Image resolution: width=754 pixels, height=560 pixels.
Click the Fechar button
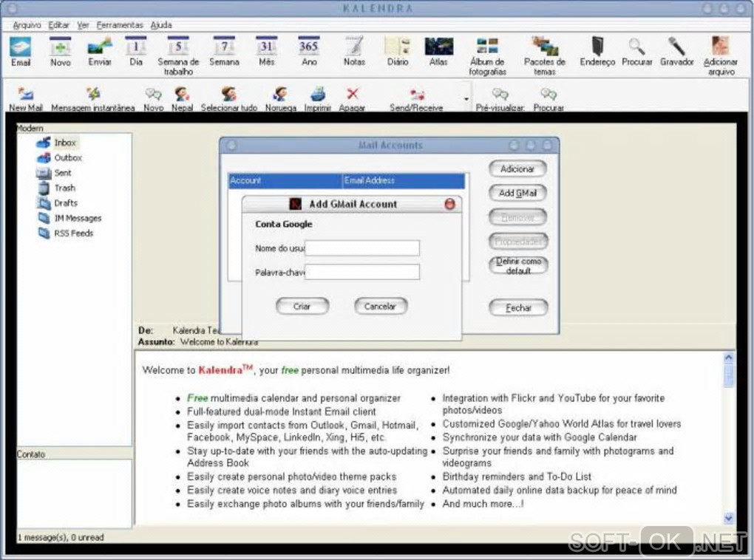tap(518, 307)
